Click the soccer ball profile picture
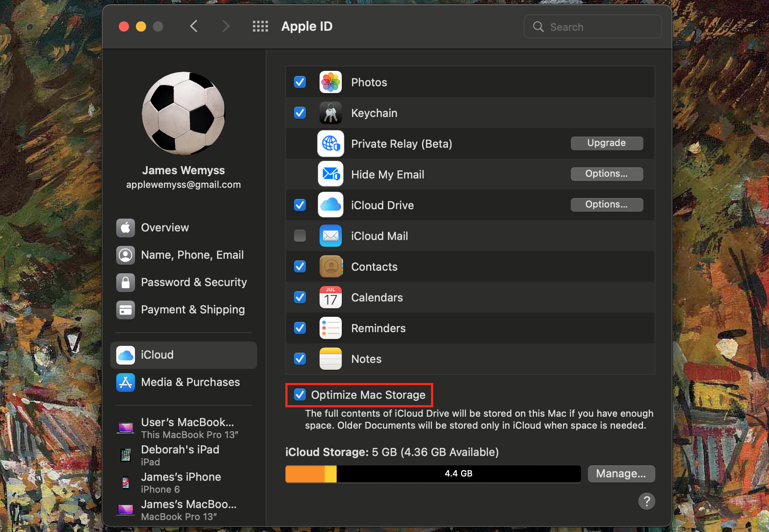Viewport: 769px width, 532px height. click(184, 114)
